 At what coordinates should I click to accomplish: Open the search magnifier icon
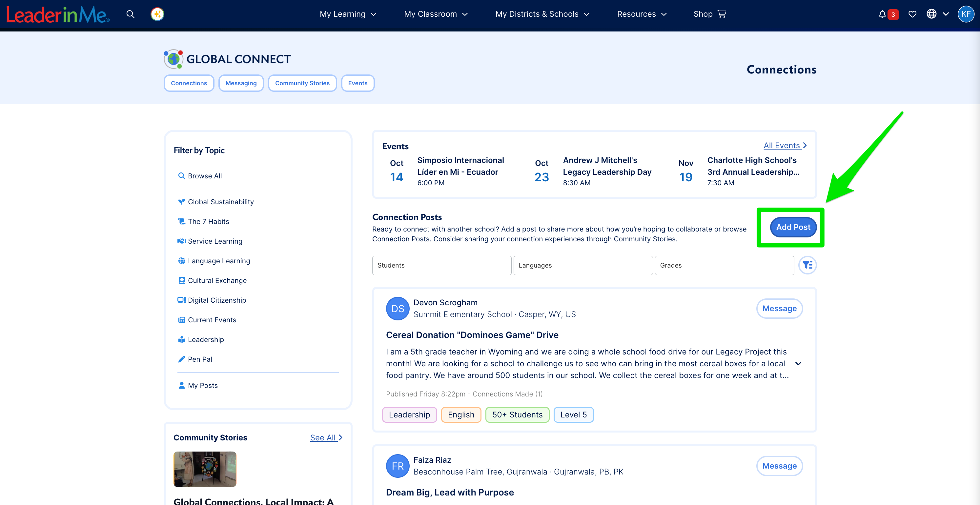tap(130, 14)
